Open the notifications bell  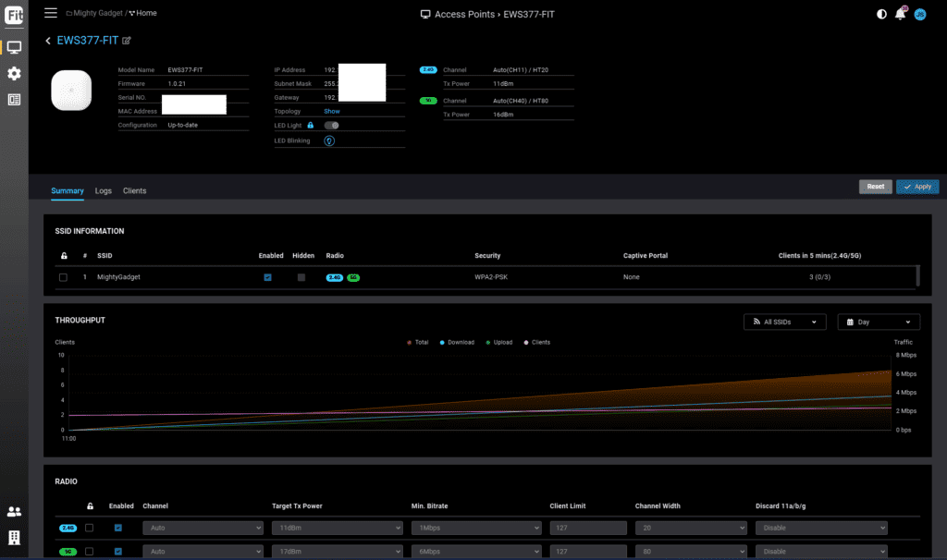pos(900,14)
